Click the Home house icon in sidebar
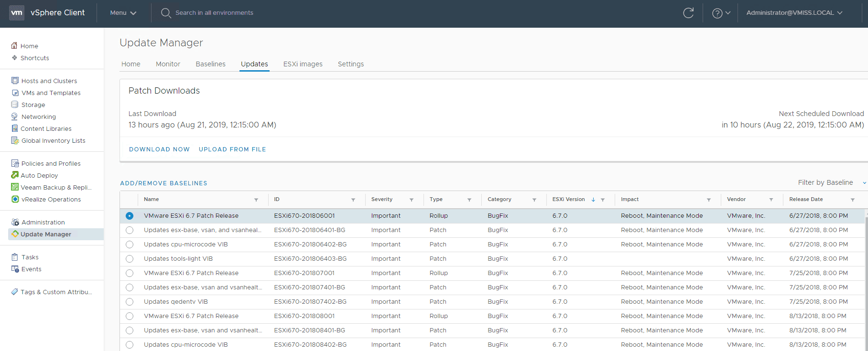This screenshot has width=868, height=351. (14, 46)
